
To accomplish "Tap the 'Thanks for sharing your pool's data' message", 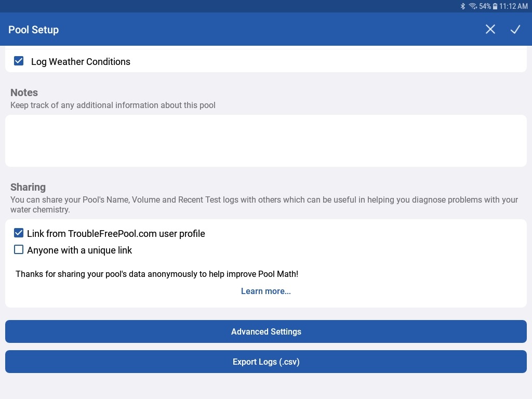I will [x=157, y=274].
